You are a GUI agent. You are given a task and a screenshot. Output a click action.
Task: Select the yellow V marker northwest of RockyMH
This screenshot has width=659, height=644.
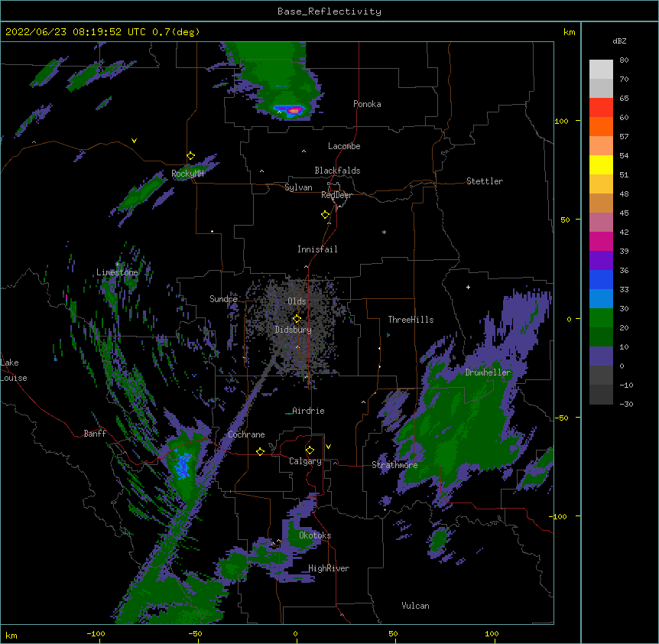coord(134,141)
